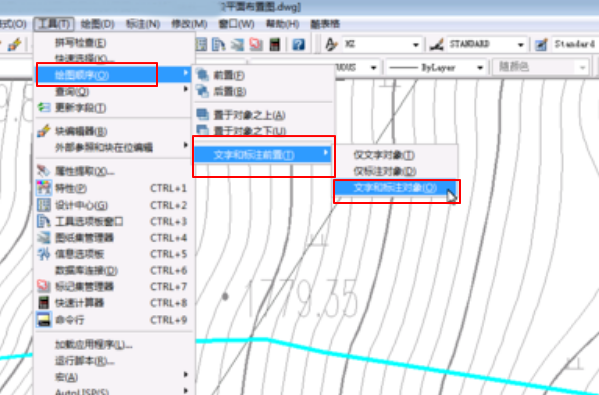Screen dimensions: 599x395
Task: Click the 置于对象之下(U) icon
Action: [202, 131]
